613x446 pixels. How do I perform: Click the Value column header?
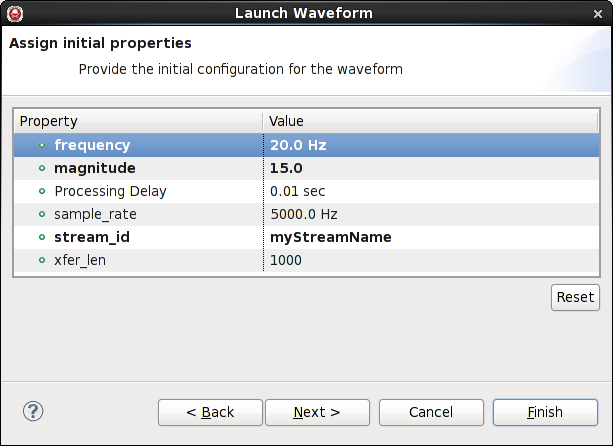pos(430,121)
